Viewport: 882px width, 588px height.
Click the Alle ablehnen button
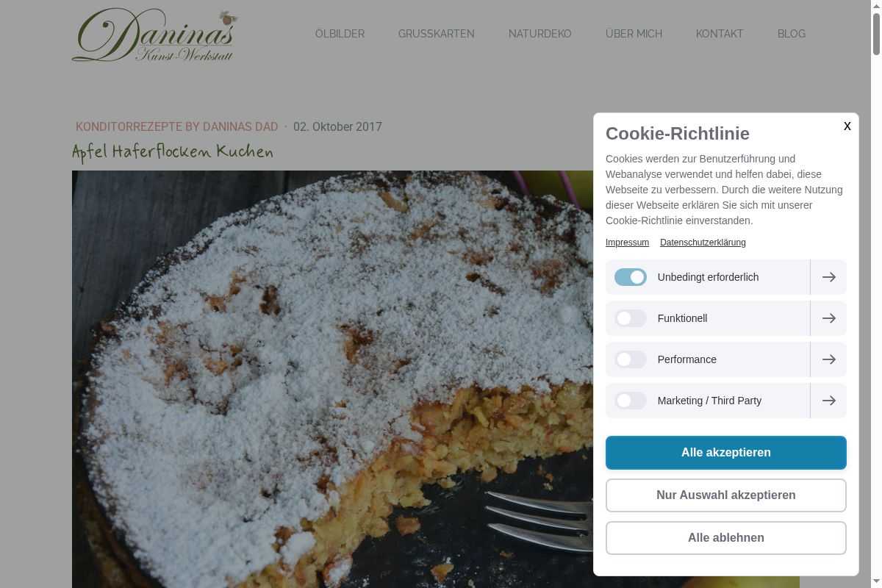pyautogui.click(x=726, y=538)
